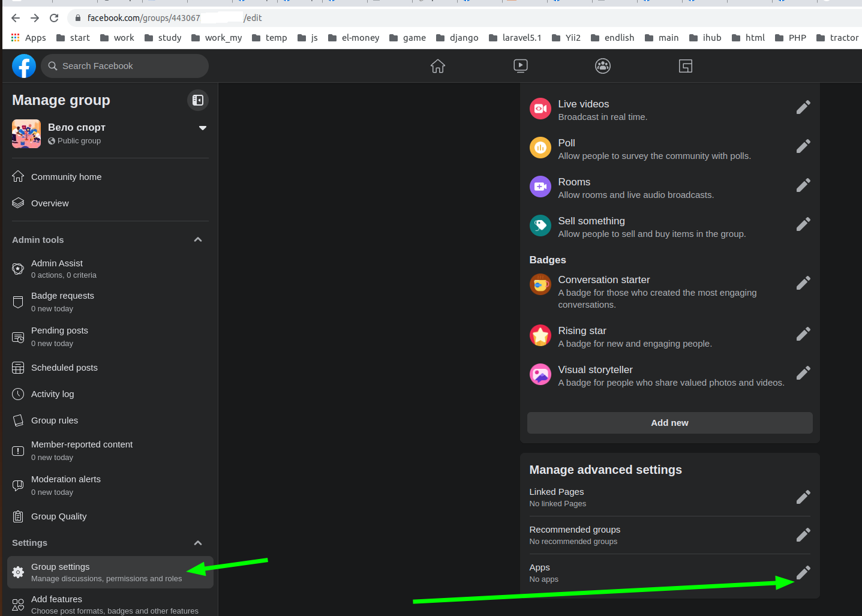Open the game bookmarks folder
Viewport: 862px width, 616px height.
(x=407, y=38)
